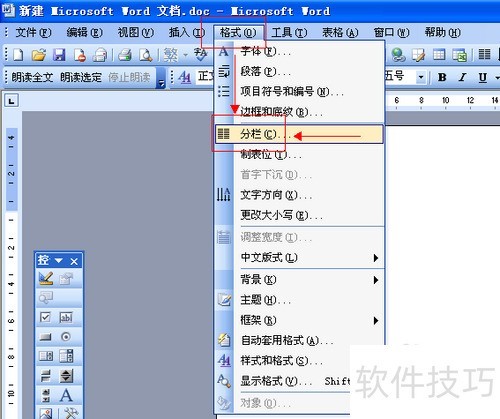
Task: Create a new blank document from the toolbar
Action: (x=18, y=55)
